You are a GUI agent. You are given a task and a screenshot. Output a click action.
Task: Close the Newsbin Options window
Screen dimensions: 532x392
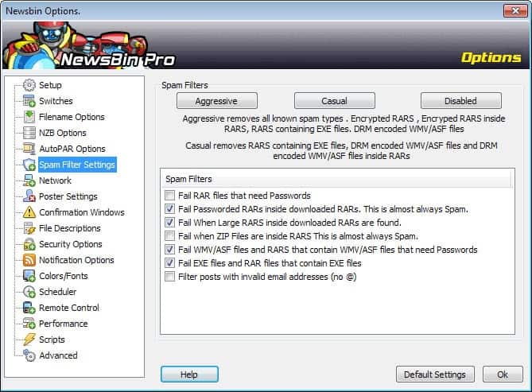(x=515, y=11)
